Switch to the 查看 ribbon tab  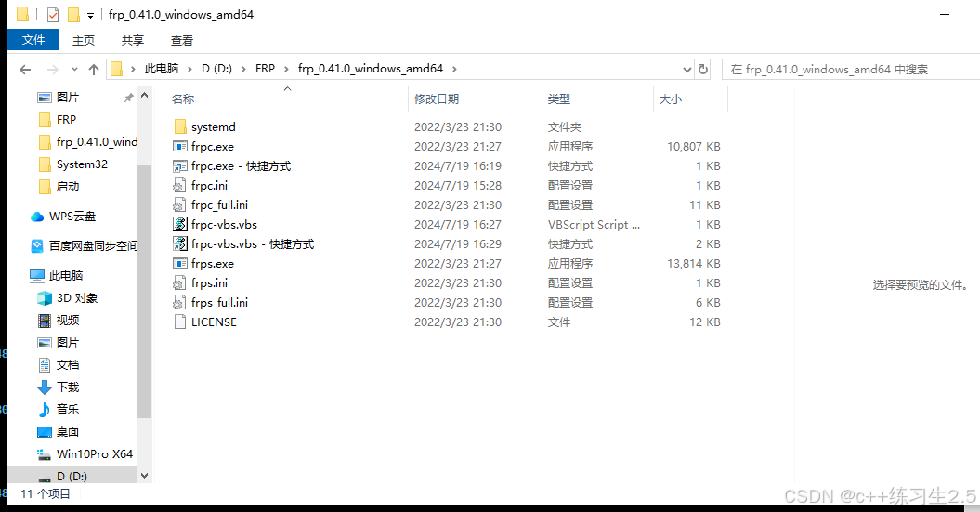[x=182, y=40]
